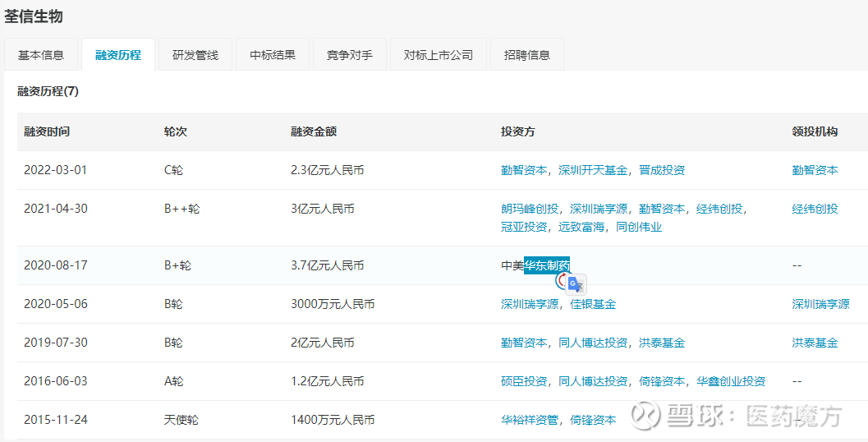
Task: Open lead institution 洪泰基金 link
Action: (x=815, y=343)
